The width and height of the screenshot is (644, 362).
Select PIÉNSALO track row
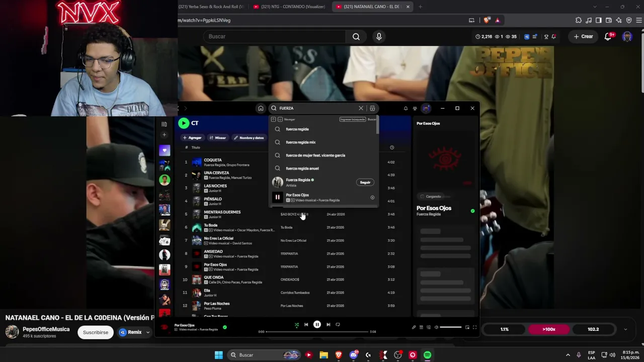[x=292, y=201]
